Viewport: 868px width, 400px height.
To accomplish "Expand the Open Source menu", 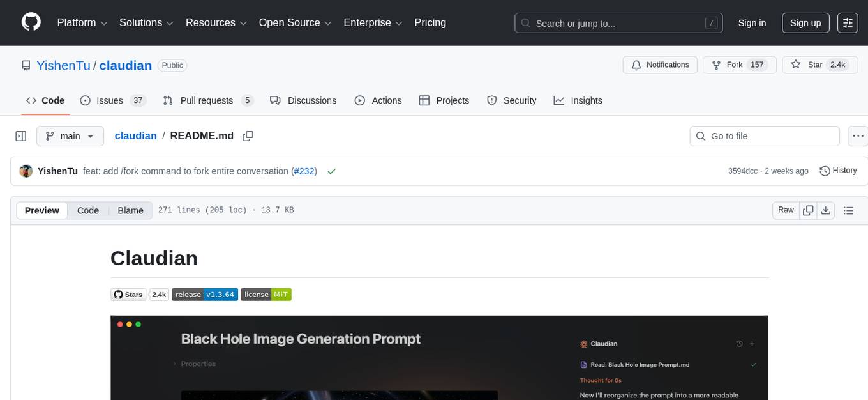I will tap(295, 23).
